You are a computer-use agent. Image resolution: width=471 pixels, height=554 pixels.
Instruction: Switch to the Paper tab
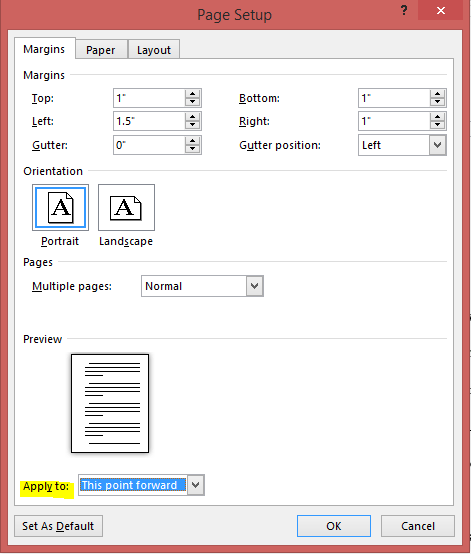click(101, 49)
